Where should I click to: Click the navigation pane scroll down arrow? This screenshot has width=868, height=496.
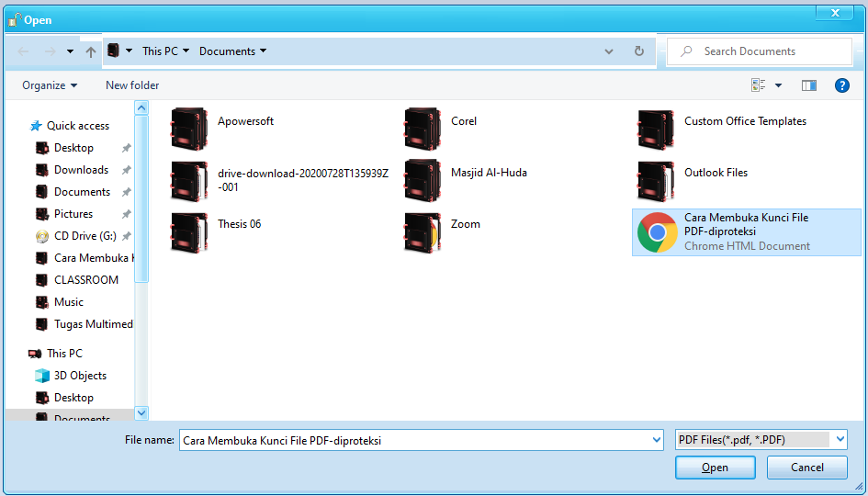[x=141, y=413]
